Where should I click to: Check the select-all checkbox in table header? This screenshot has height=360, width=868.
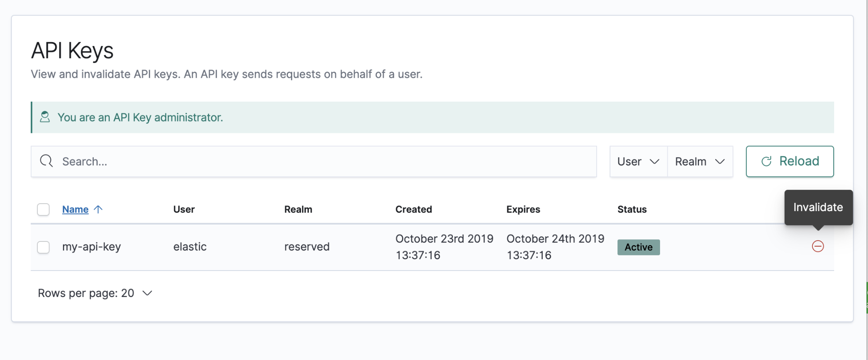[43, 209]
